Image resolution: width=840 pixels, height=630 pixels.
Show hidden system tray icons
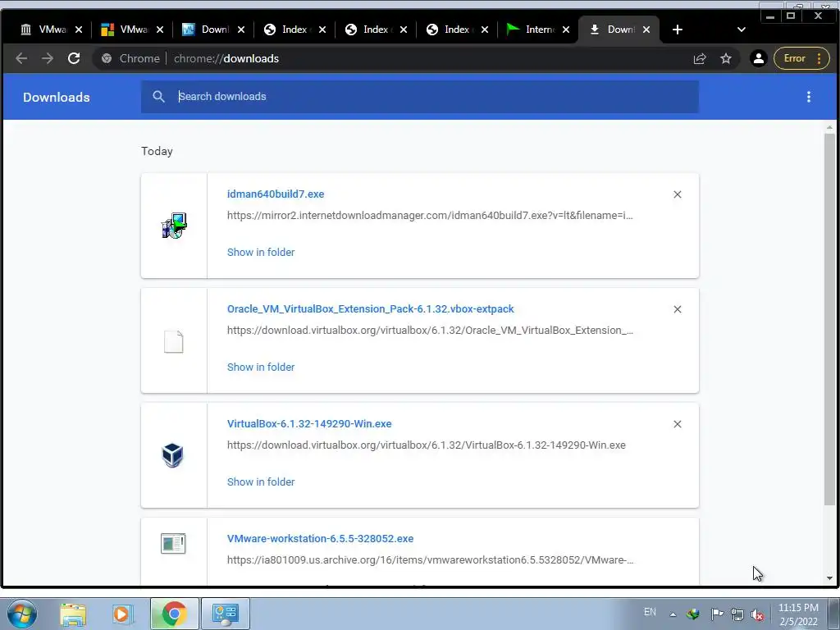pos(673,614)
